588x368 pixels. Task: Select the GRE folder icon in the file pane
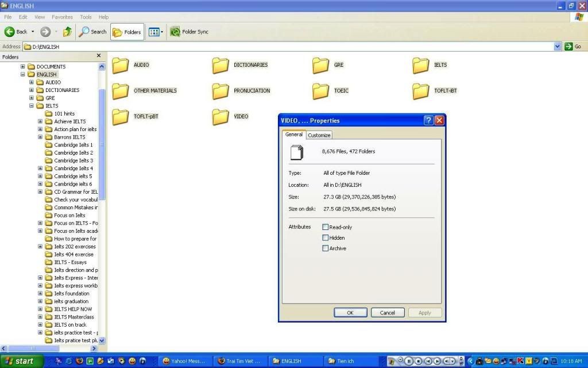pos(320,66)
